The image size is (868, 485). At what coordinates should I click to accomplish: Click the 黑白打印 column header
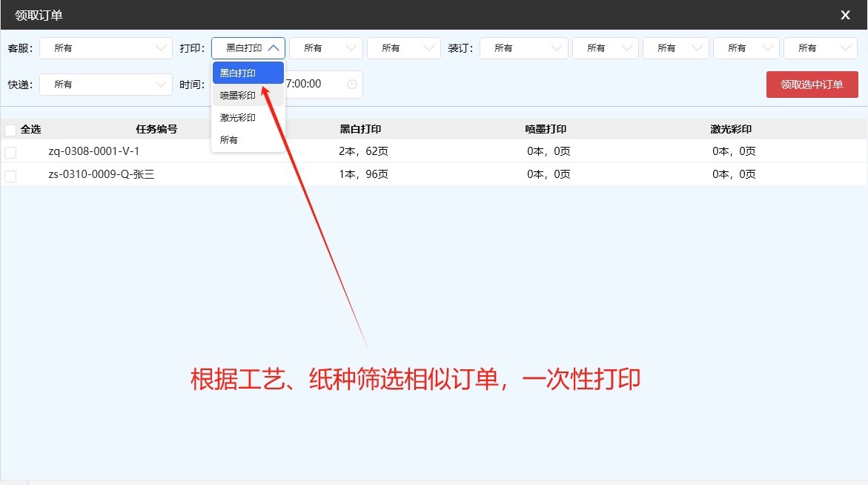[x=360, y=129]
